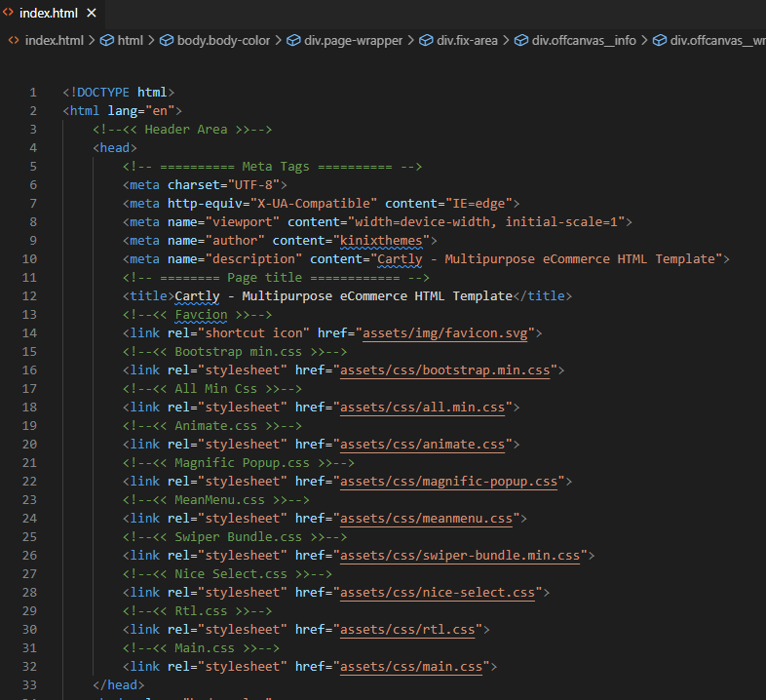Open the assets/css/main.css href link
The image size is (766, 700).
[x=413, y=667]
